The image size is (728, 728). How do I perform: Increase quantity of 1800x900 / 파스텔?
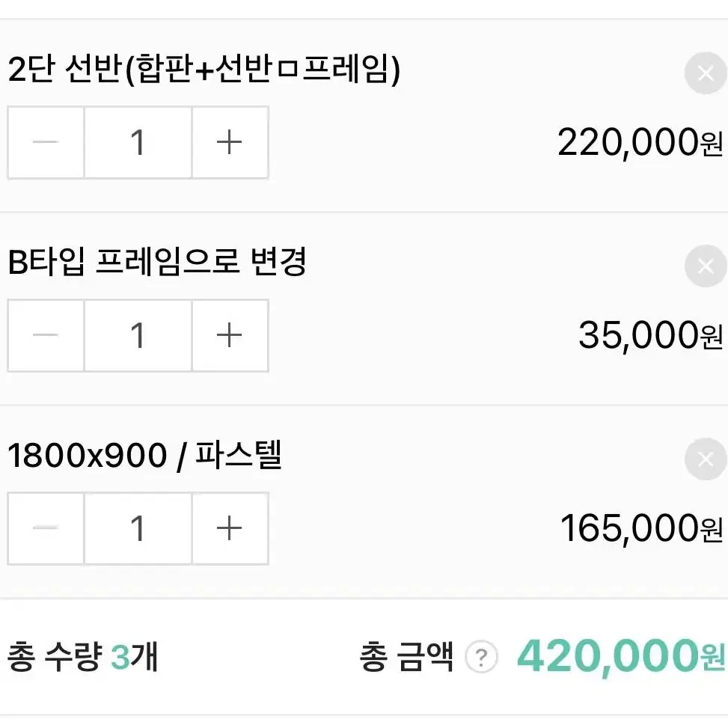click(x=230, y=528)
